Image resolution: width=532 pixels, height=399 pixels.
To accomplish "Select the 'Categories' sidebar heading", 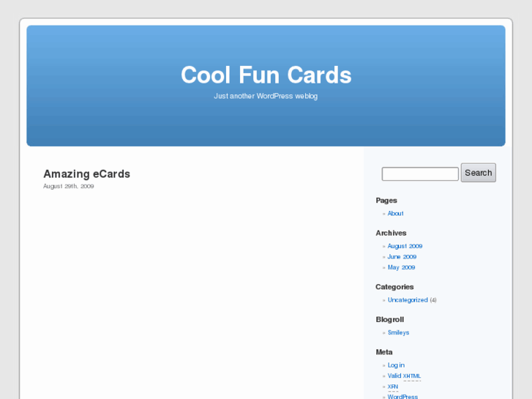I will [x=394, y=287].
